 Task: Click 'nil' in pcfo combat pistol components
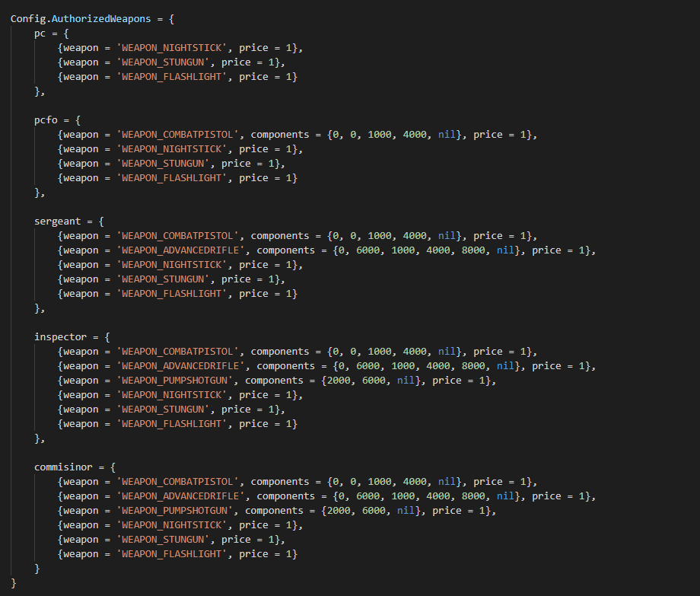[447, 135]
